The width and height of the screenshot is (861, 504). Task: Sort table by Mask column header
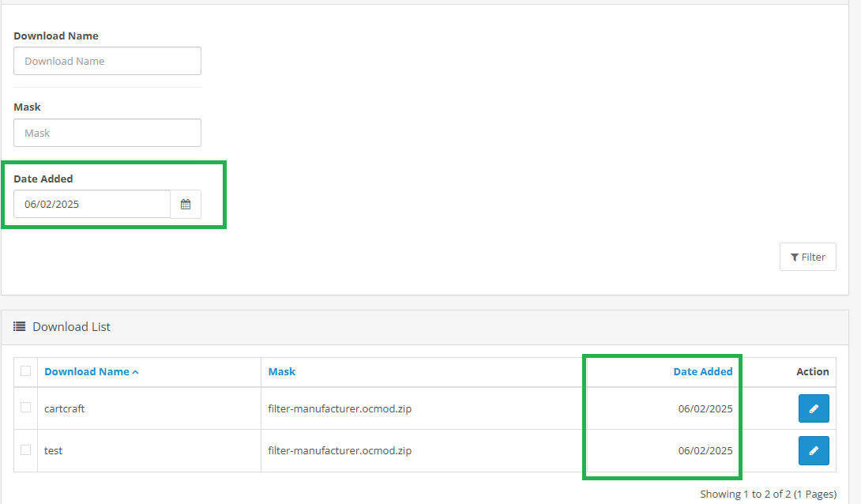(x=282, y=371)
